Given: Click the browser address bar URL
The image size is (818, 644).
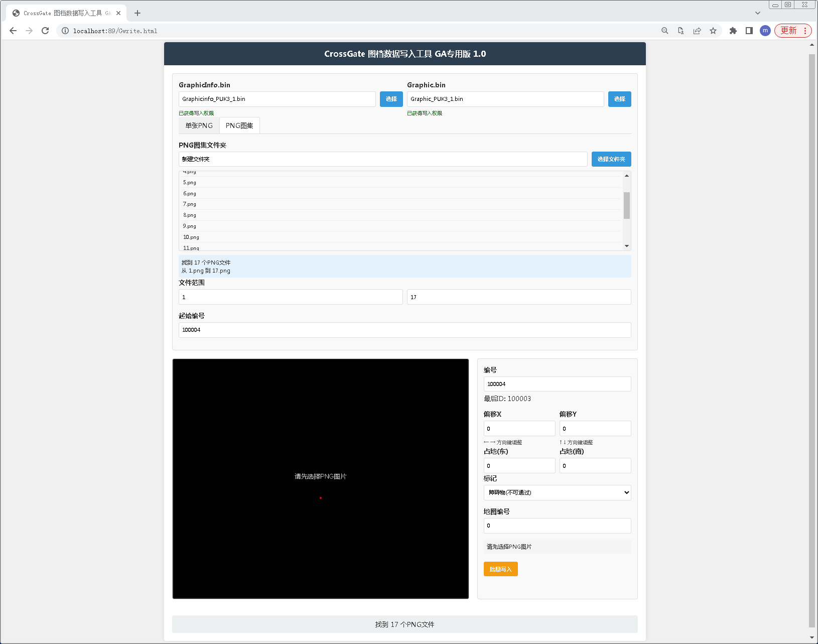Looking at the screenshot, I should coord(115,31).
